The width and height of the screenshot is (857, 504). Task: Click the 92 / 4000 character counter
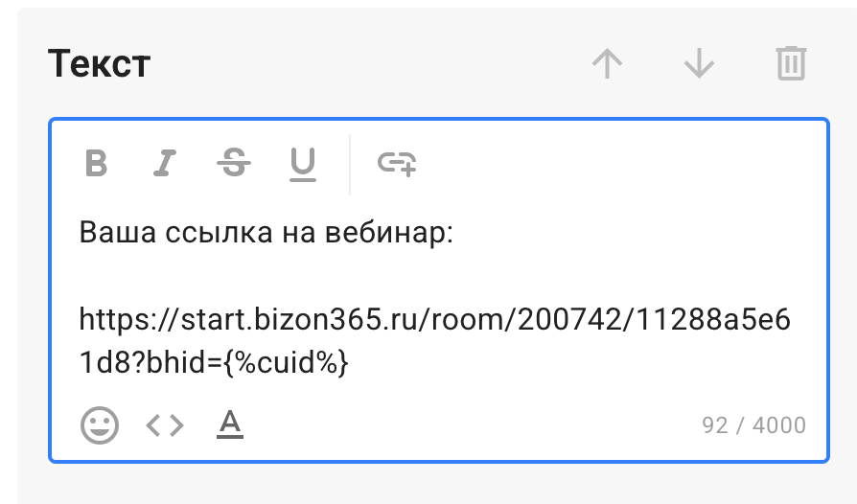coord(753,424)
